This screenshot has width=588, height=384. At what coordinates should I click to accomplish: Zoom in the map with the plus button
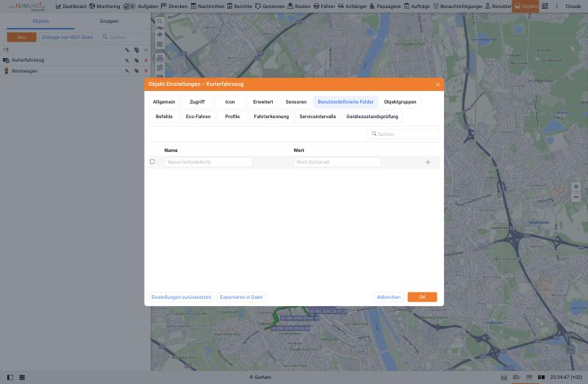coord(576,186)
